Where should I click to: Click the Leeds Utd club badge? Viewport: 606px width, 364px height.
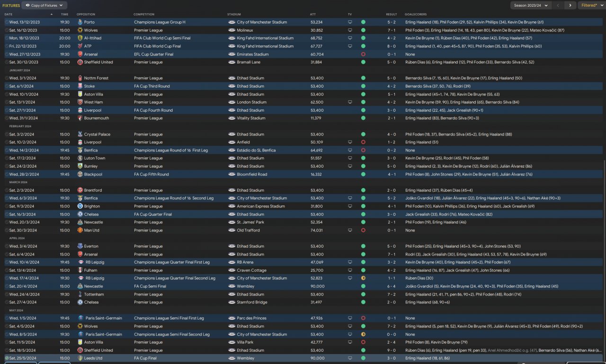(80, 358)
